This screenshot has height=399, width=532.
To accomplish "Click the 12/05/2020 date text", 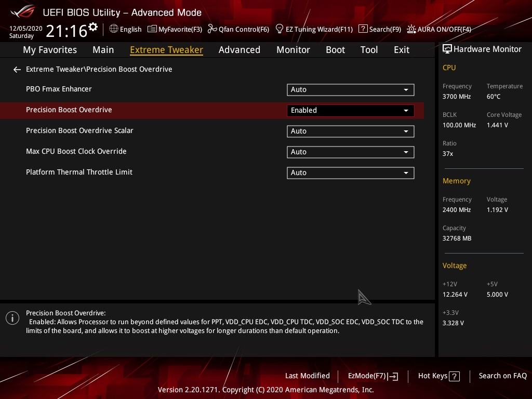I will pyautogui.click(x=26, y=29).
